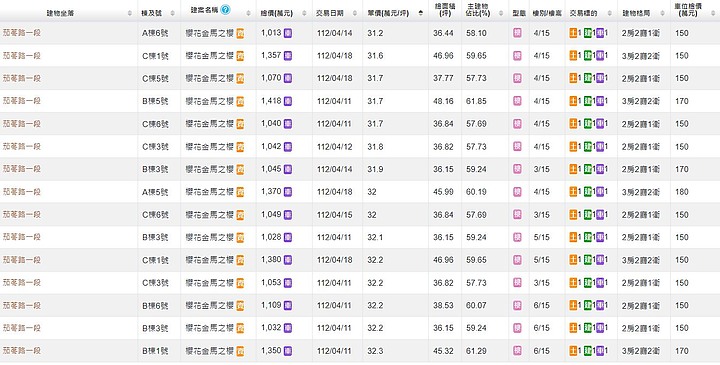Click the 112/04/15 date cell
This screenshot has width=720, height=365.
click(335, 215)
